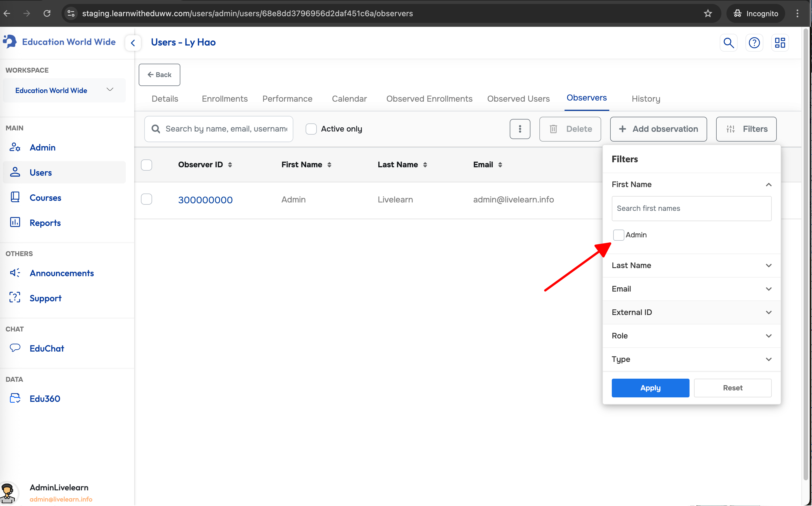
Task: Bookmark page with the star icon
Action: coord(707,13)
